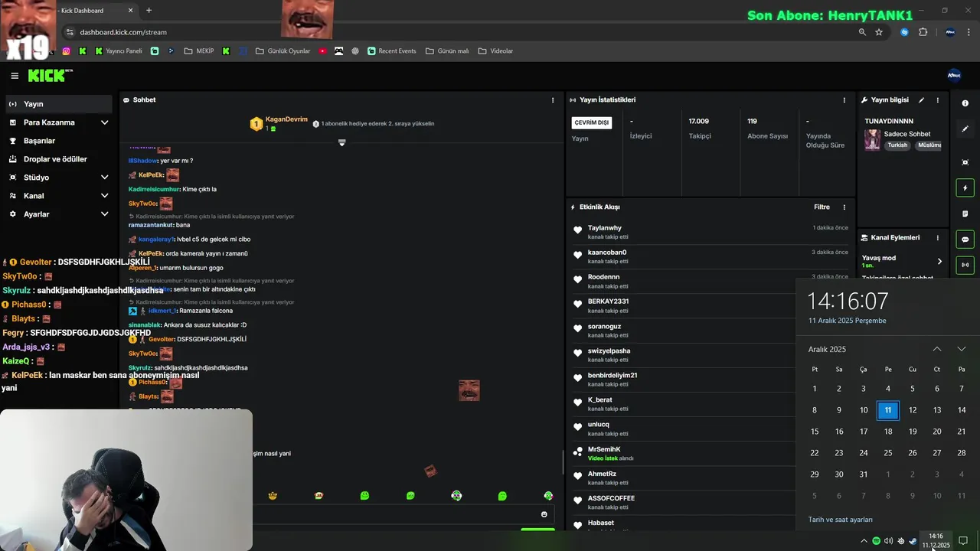The image size is (980, 551).
Task: Click Filtre in Etkinlik Akışı
Action: 822,207
